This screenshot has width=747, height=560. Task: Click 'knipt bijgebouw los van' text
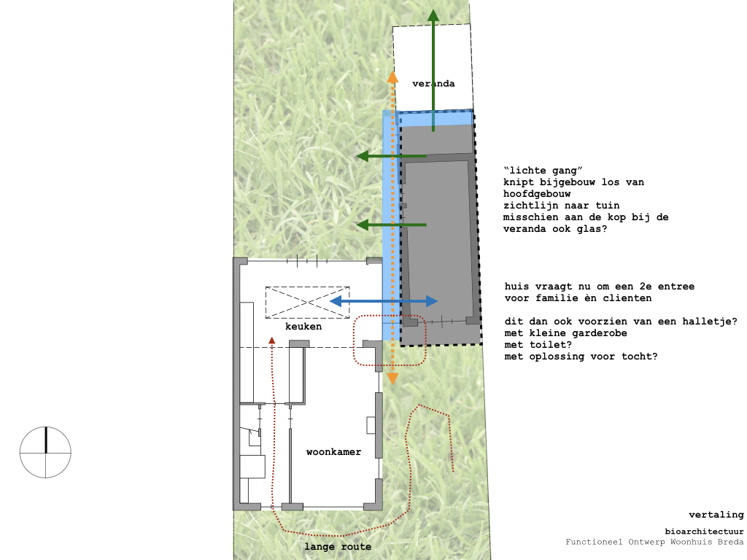coord(573,182)
